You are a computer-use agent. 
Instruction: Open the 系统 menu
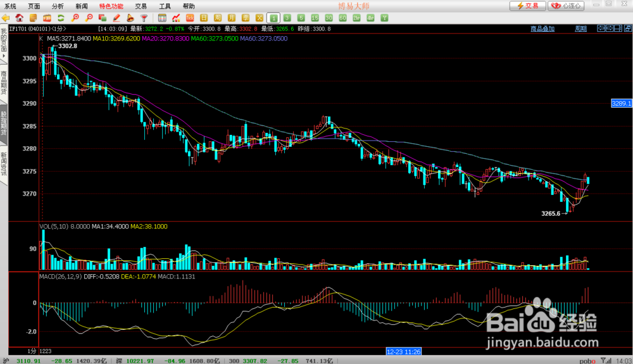coord(10,6)
